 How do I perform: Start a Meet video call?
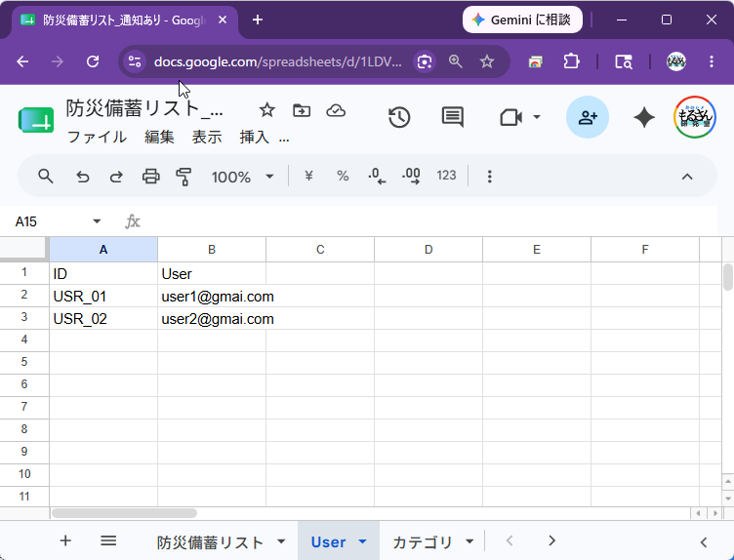click(511, 117)
